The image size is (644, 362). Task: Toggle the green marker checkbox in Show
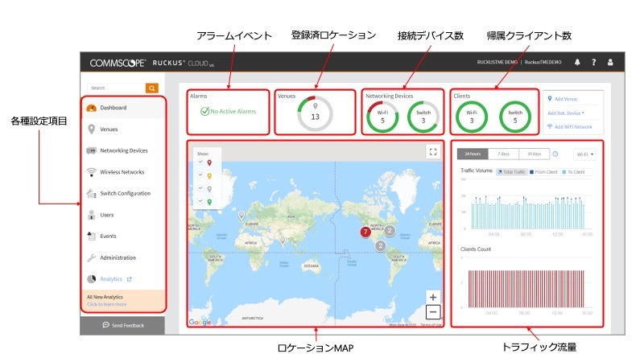[x=200, y=202]
